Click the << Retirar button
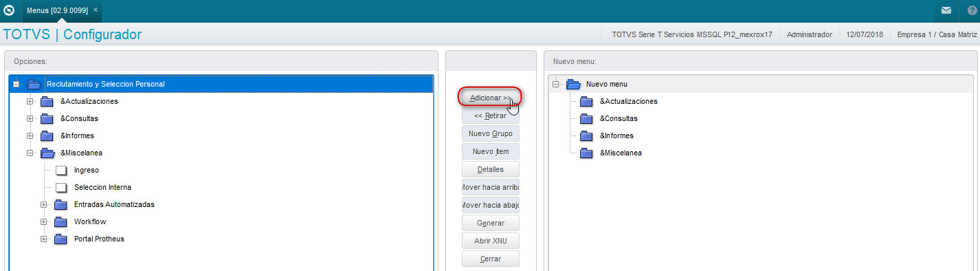The height and width of the screenshot is (271, 980). 491,116
